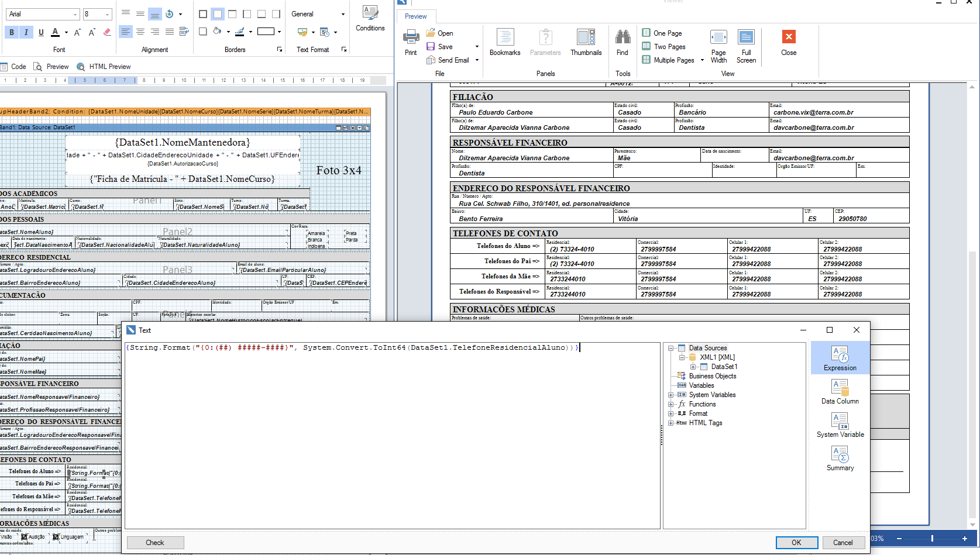
Task: Open the font color dropdown arrow
Action: coord(66,32)
